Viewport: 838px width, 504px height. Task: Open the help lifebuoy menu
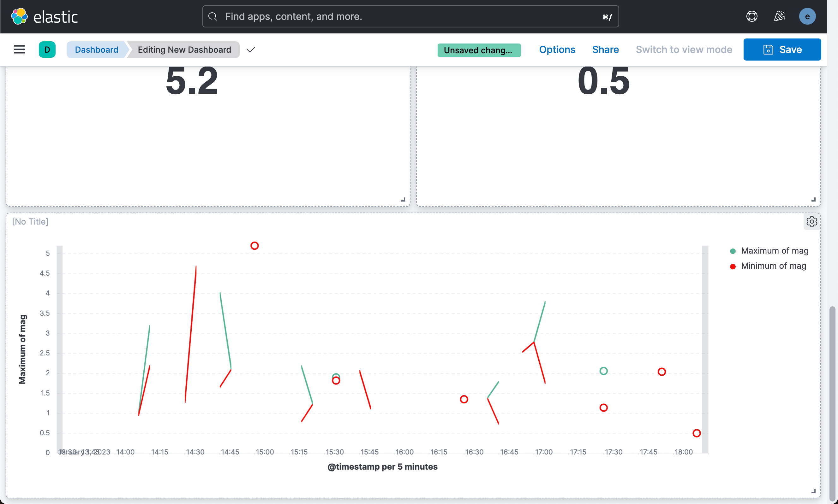pos(752,16)
